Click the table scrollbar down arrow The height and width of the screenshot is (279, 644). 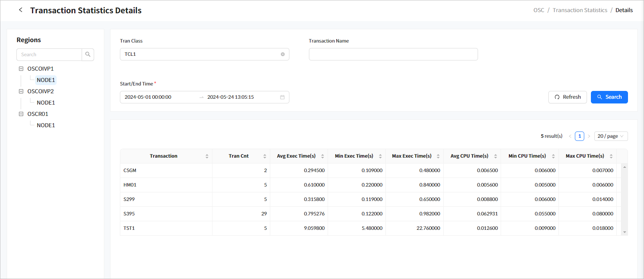point(624,232)
